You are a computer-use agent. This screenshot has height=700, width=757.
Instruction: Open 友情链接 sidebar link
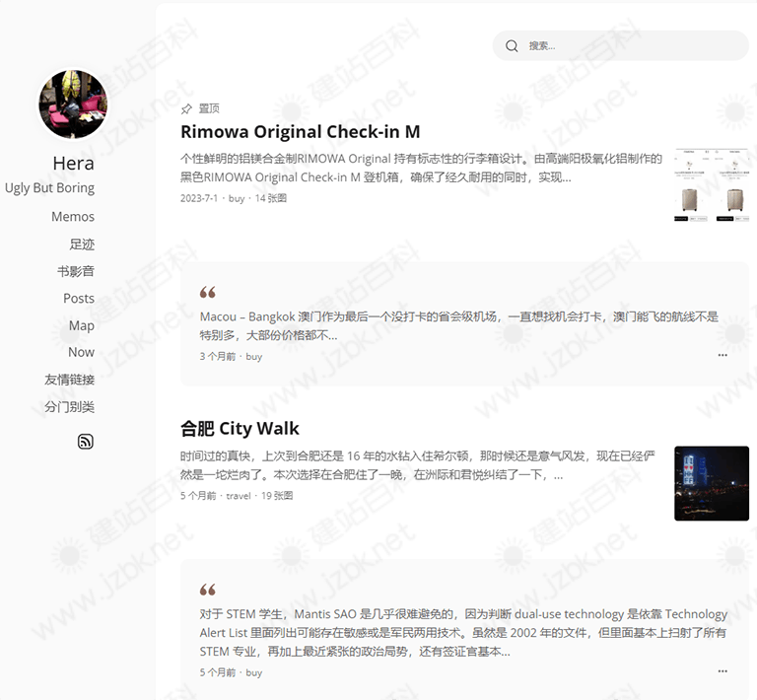tap(70, 380)
